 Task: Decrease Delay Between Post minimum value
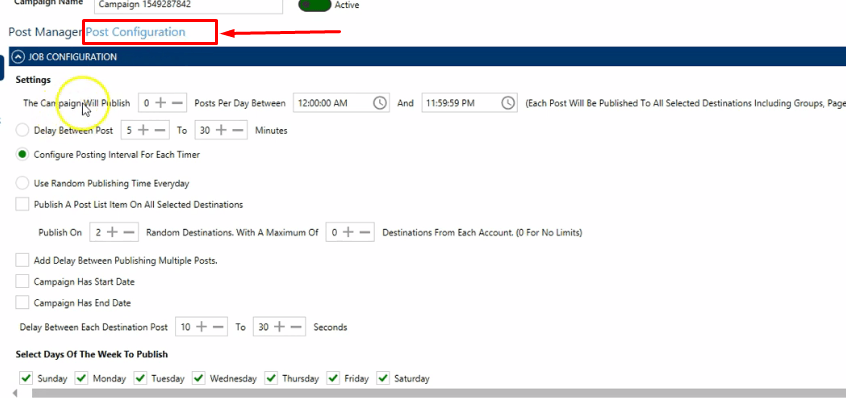click(x=159, y=131)
